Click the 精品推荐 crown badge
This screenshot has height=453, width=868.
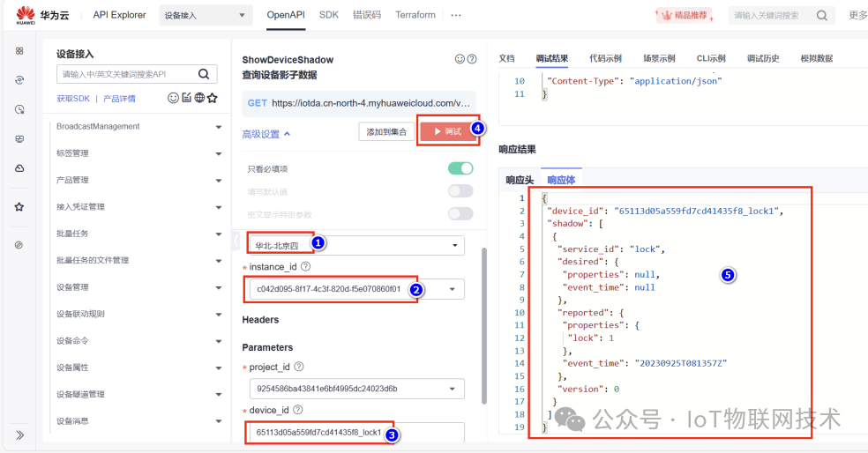coord(685,16)
